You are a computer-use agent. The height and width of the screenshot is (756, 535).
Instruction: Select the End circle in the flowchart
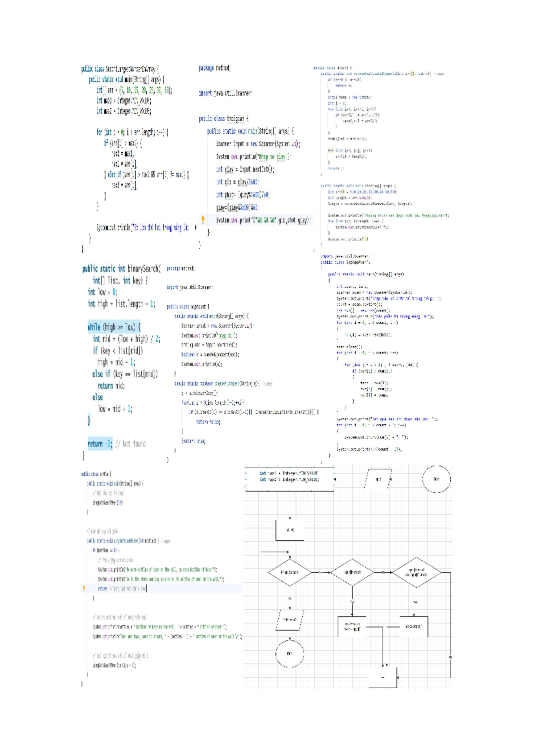tap(290, 653)
